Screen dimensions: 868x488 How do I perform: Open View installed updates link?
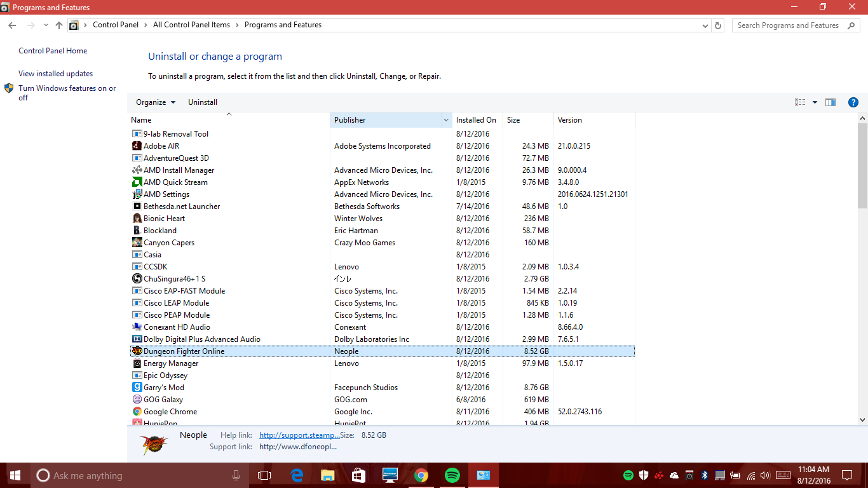(x=55, y=74)
